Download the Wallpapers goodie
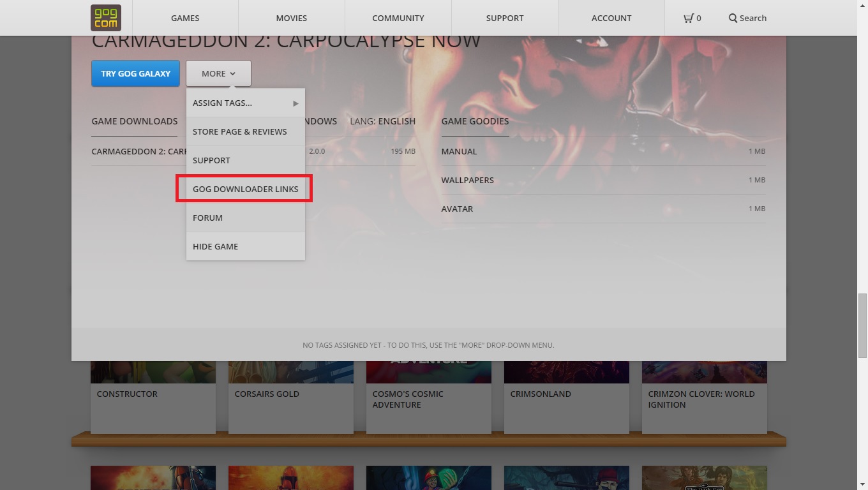Screen dimensions: 868x490 point(603,180)
